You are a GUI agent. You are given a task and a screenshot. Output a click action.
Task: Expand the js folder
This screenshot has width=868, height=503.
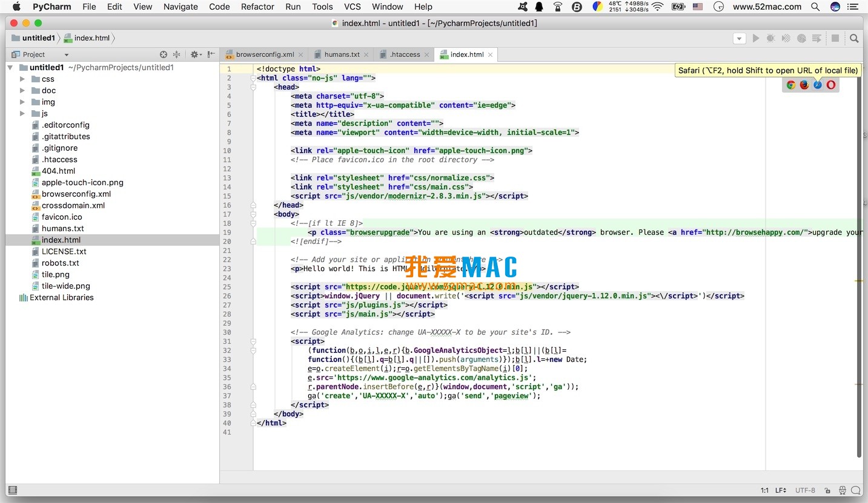point(22,114)
